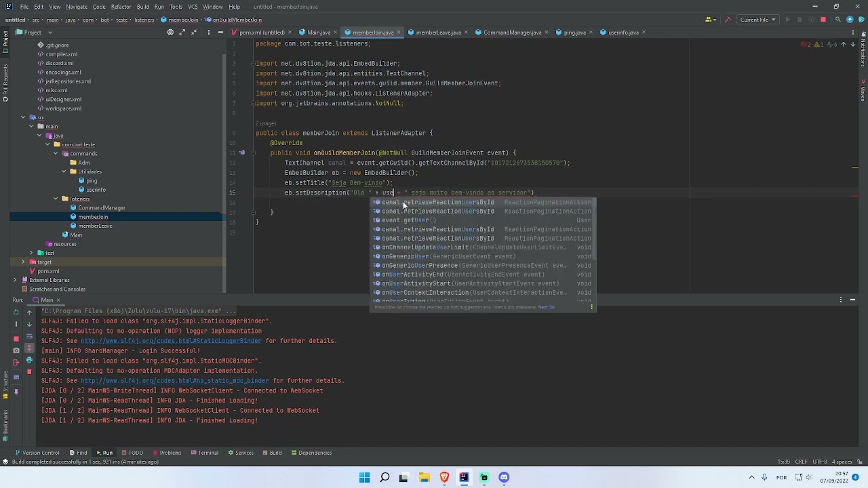Image resolution: width=868 pixels, height=488 pixels.
Task: Select CommandManager in project tree
Action: (x=101, y=208)
